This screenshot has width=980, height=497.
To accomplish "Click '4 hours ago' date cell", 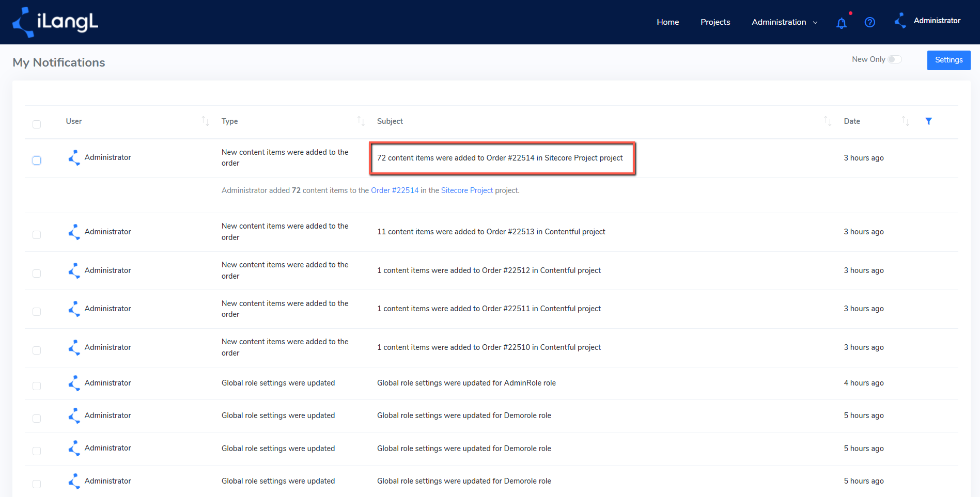I will (864, 383).
